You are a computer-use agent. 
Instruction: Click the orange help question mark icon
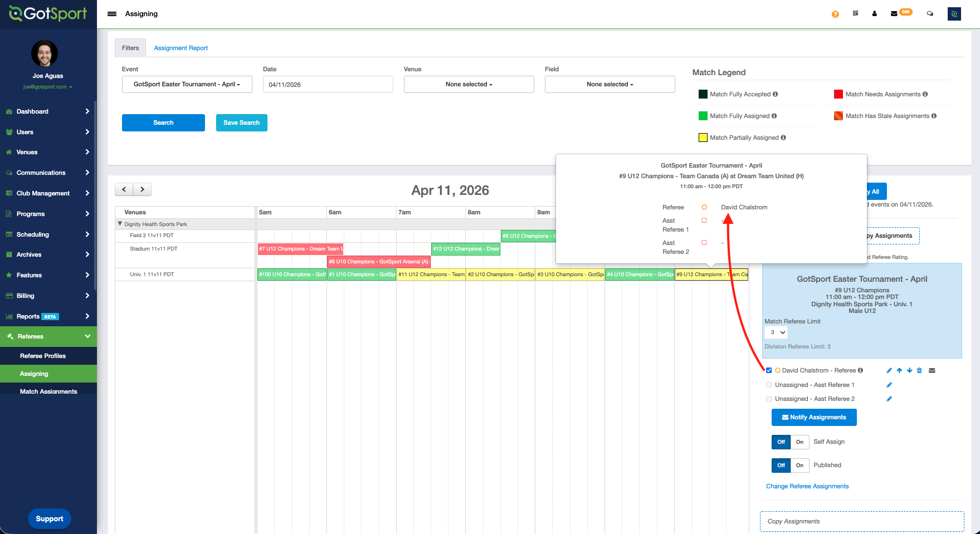pos(835,14)
